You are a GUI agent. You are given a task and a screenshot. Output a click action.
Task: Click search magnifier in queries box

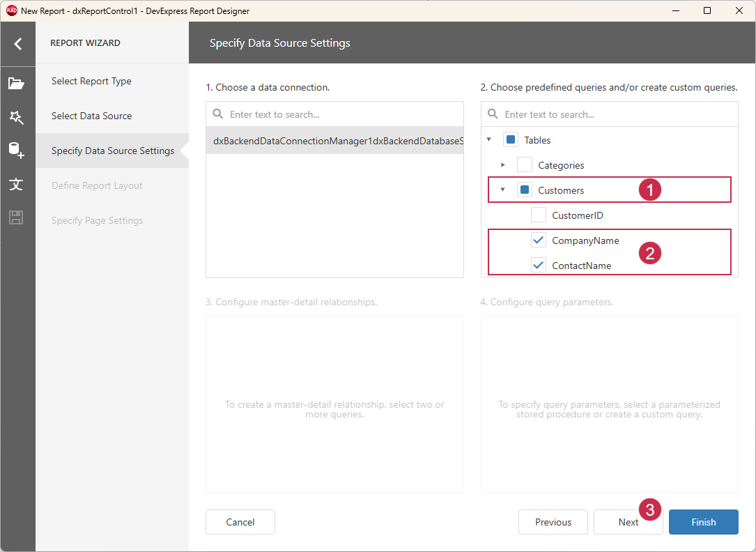point(493,114)
